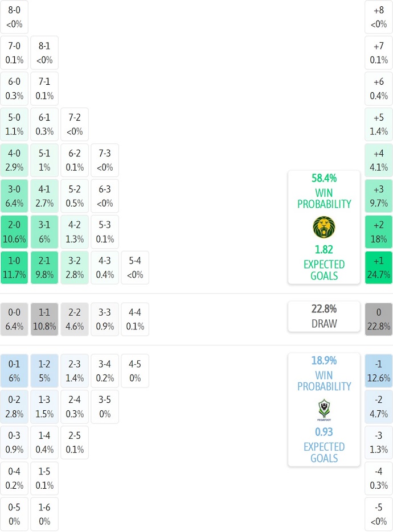Click the 0 goal difference draw cell

pos(379,319)
